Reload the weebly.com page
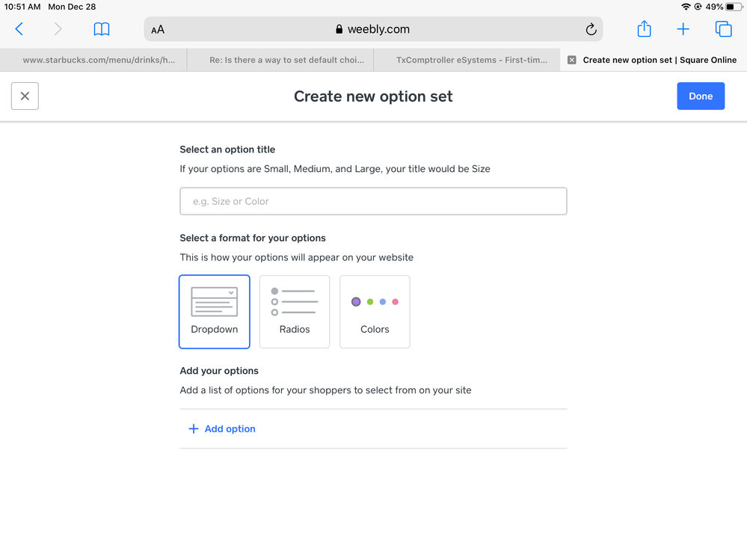This screenshot has height=560, width=747. 591,29
